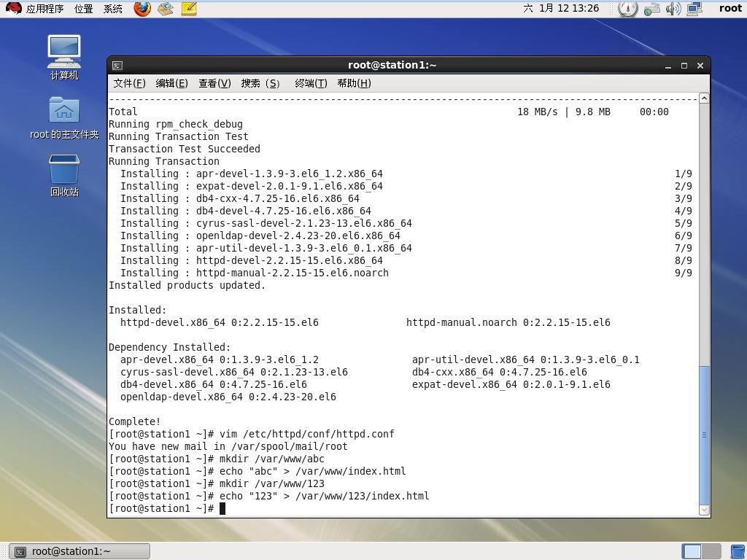Click the 'vim /etc/httpd/conf/httpd.conf' command
747x560 pixels.
[x=307, y=434]
